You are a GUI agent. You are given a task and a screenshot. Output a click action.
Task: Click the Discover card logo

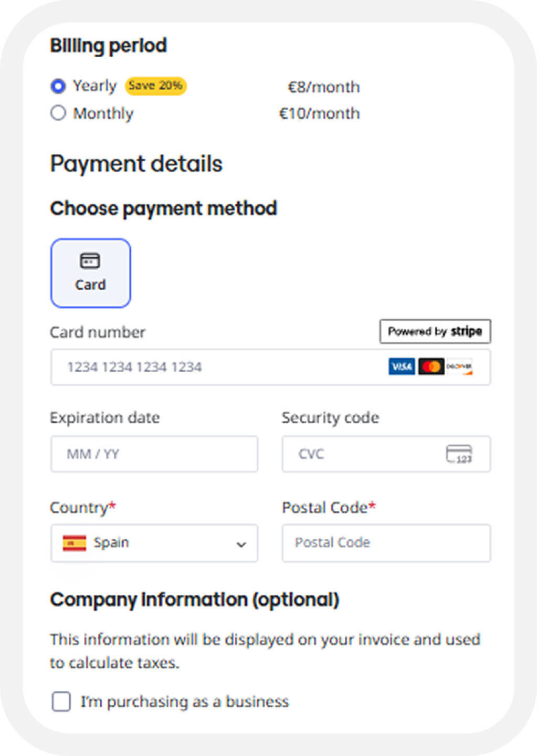pyautogui.click(x=460, y=366)
